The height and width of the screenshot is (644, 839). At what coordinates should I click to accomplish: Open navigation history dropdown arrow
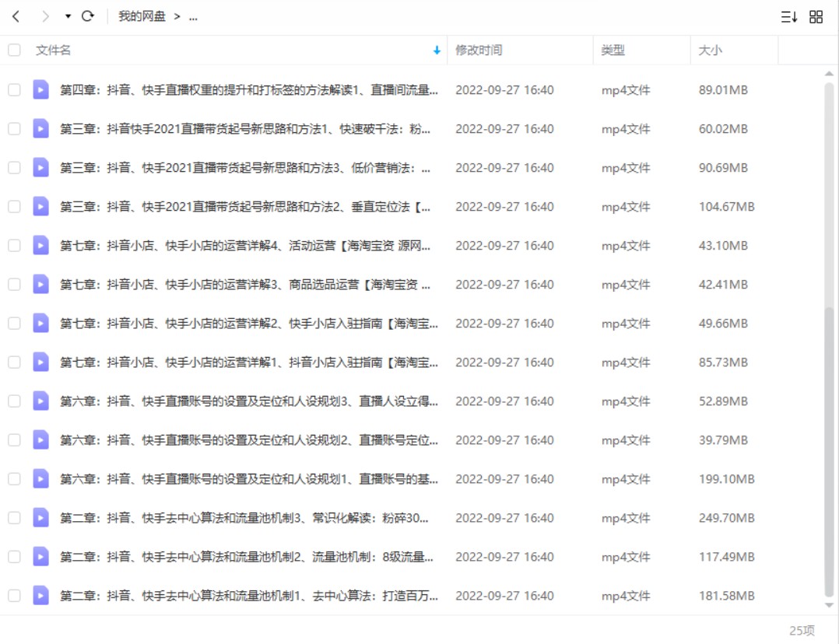68,16
